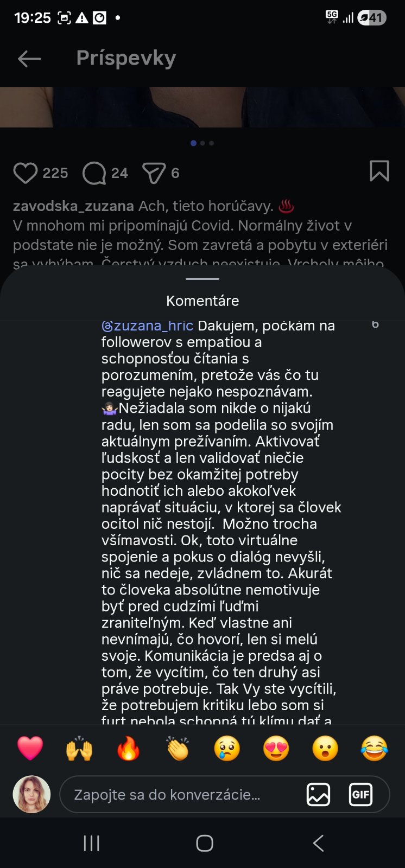Viewport: 405px width, 868px height.
Task: Open the GIF picker
Action: tap(360, 795)
